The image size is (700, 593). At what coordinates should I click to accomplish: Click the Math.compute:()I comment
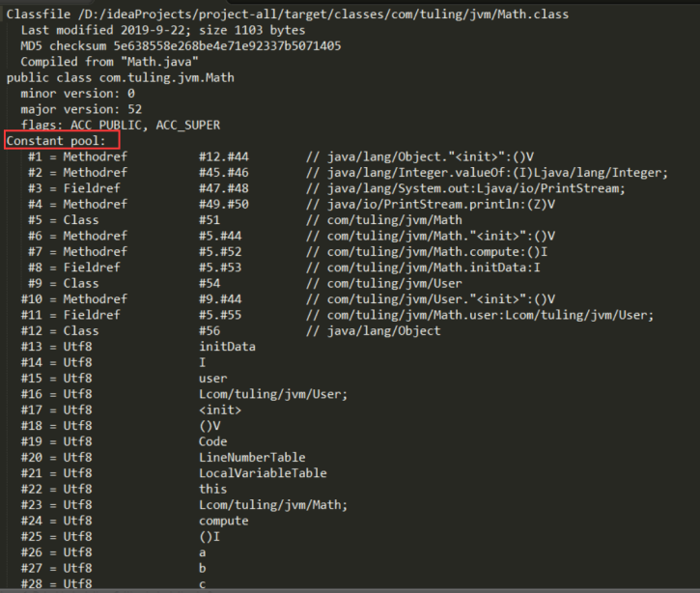pos(437,252)
